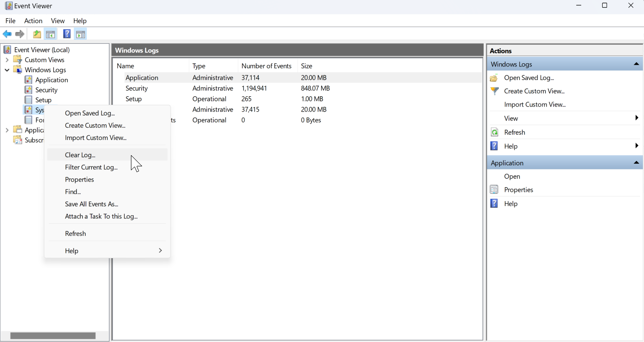Screen dimensions: 644x342
Task: Click the Up One Level folder icon
Action: pos(37,34)
